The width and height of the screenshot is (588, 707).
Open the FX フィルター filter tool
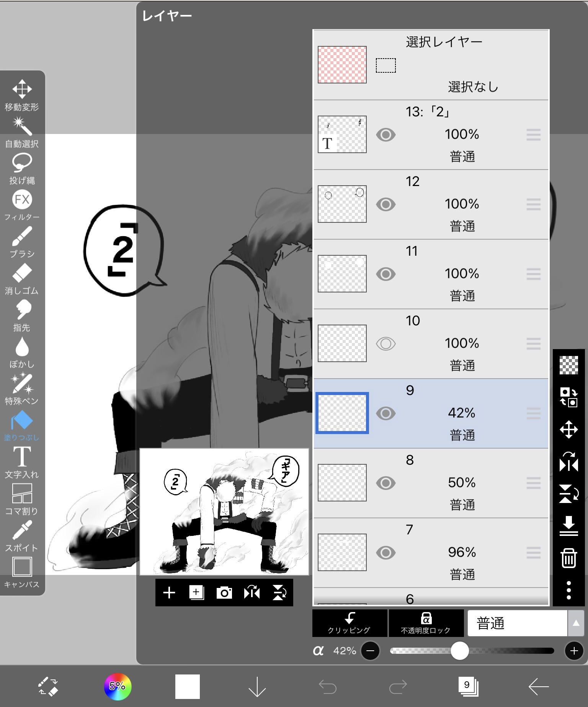22,206
